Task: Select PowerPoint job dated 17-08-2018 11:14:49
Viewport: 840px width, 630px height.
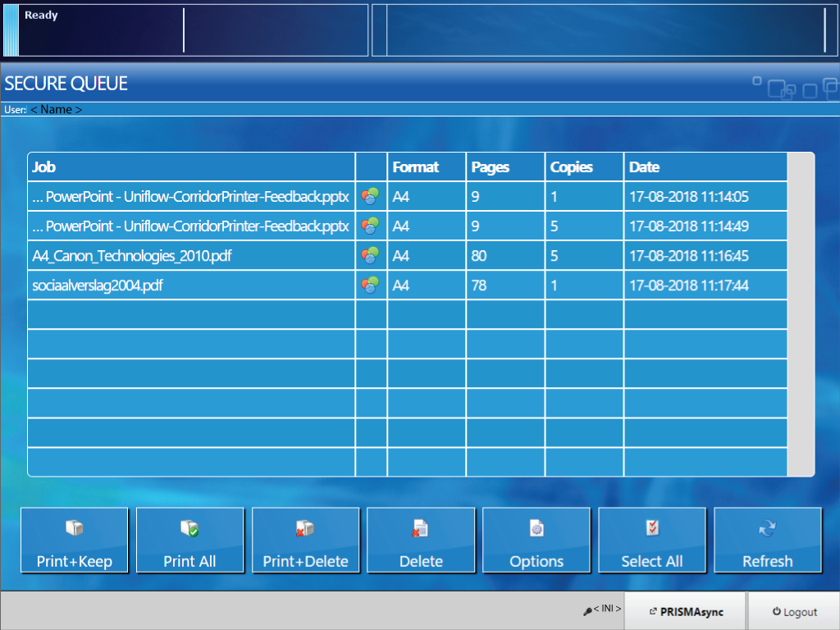Action: [x=191, y=226]
